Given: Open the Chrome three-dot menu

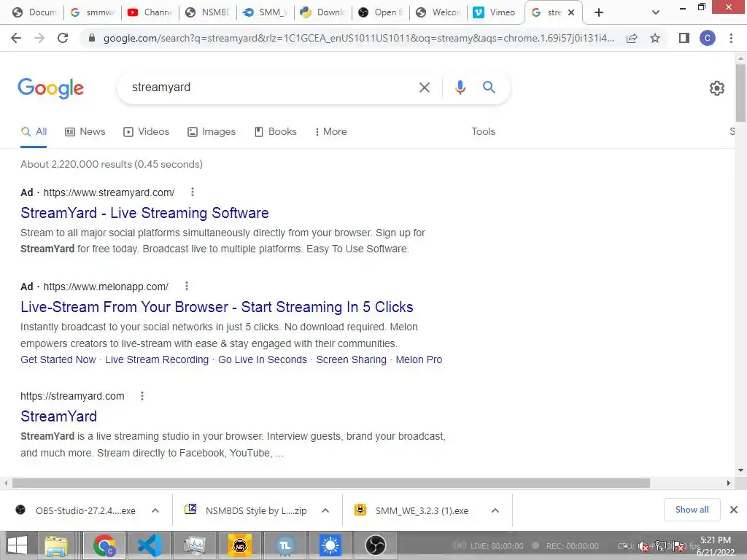Looking at the screenshot, I should 731,38.
